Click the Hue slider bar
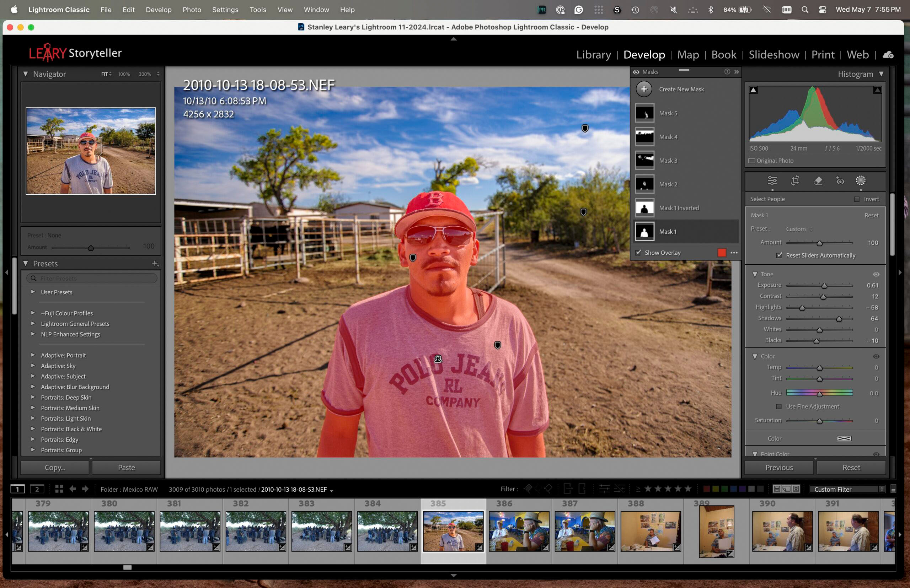 819,393
